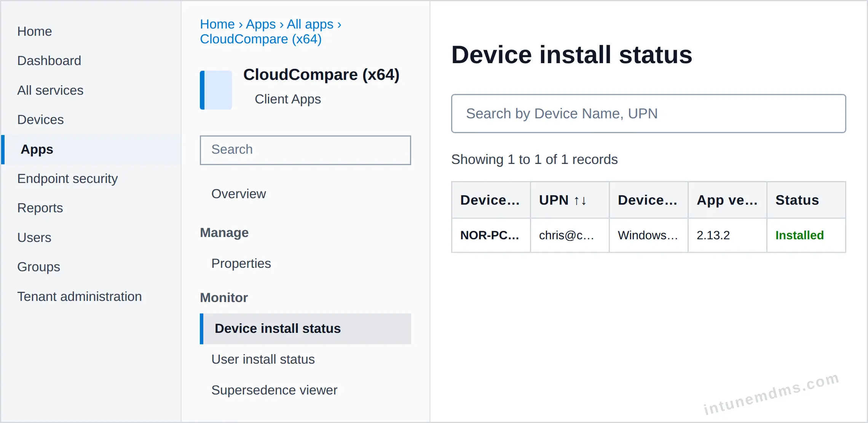Click the Home breadcrumb link
The width and height of the screenshot is (868, 423).
coord(217,24)
